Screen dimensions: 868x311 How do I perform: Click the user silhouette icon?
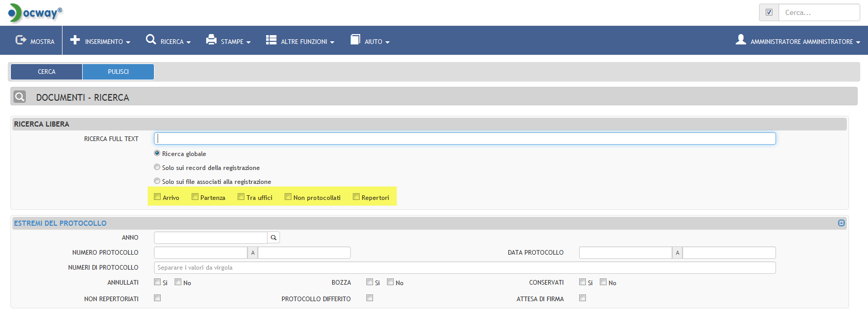pyautogui.click(x=740, y=40)
